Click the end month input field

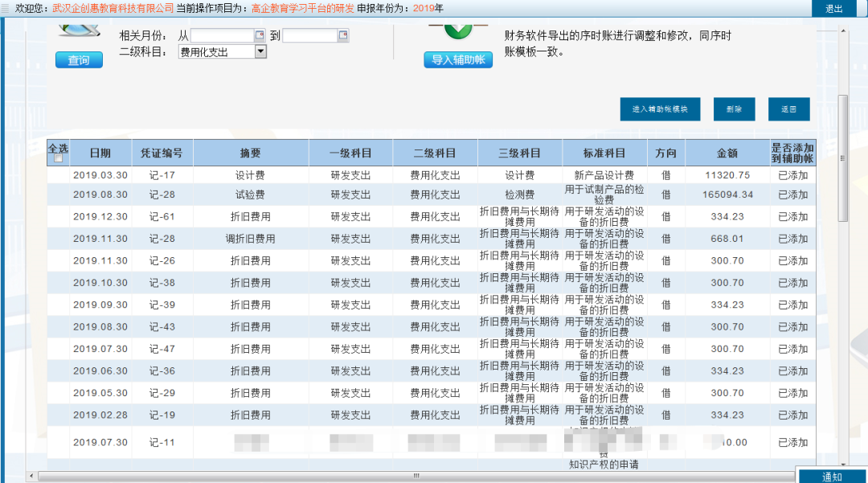tap(310, 35)
